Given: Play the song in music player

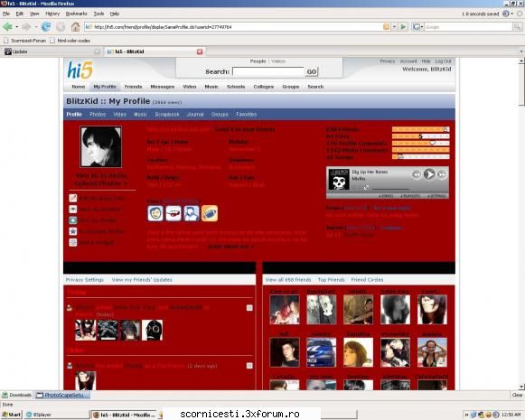Looking at the screenshot, I should 429,174.
